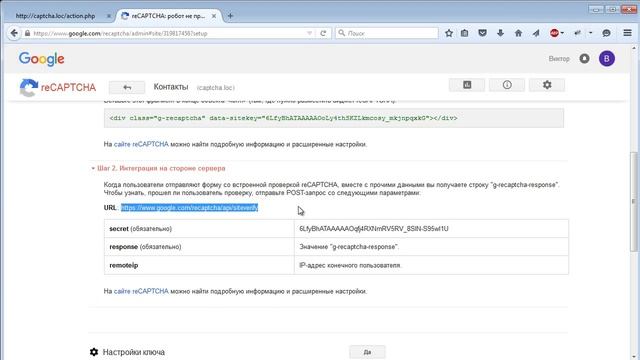Click the highlighted siteverify URL
Viewport: 640px width, 360px height.
[x=189, y=208]
